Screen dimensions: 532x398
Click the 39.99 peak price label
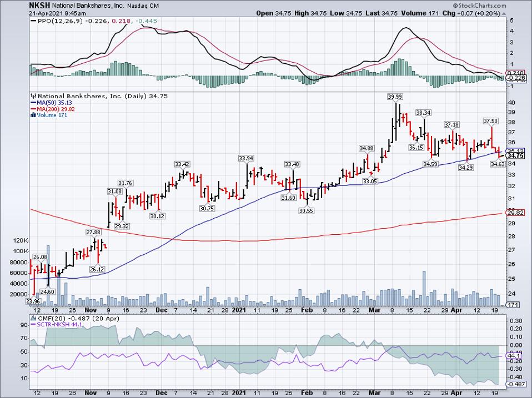click(395, 97)
